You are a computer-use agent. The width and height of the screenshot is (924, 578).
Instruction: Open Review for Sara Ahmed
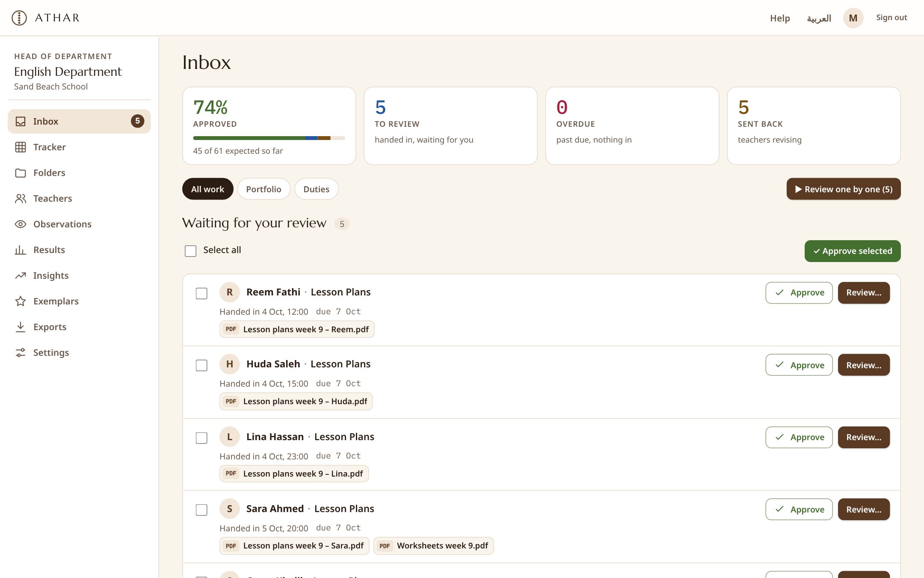point(864,509)
